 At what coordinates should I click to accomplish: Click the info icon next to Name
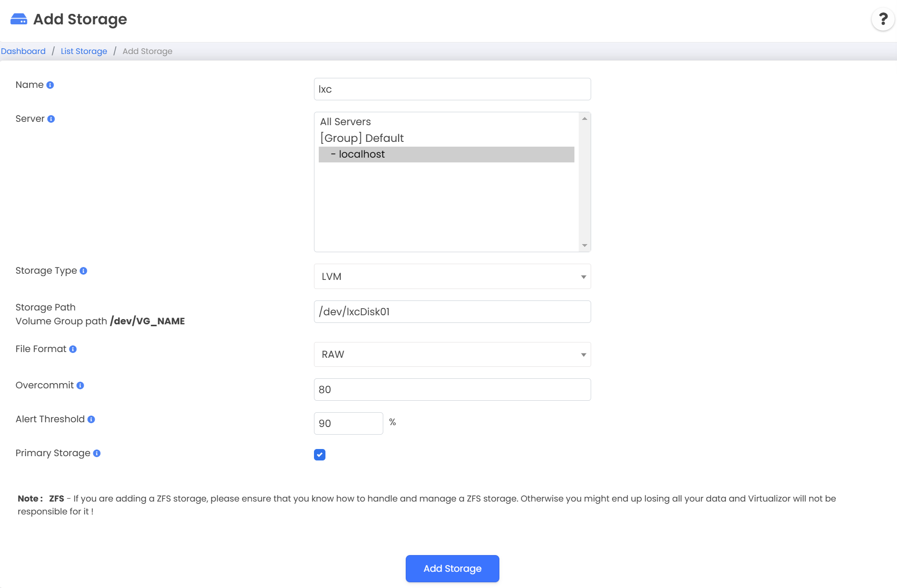coord(50,85)
